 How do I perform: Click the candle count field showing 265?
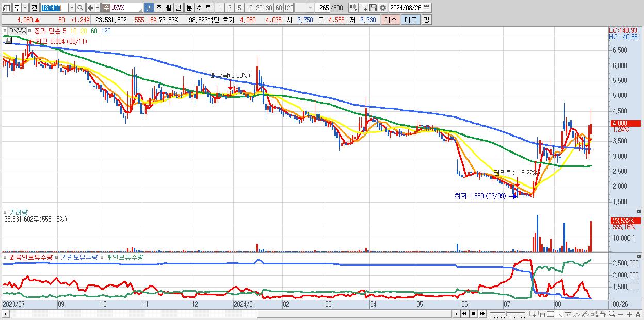pos(323,8)
